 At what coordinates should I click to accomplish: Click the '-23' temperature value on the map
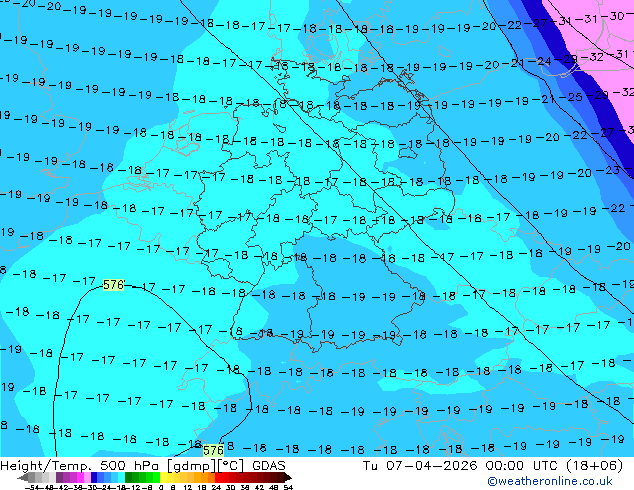pyautogui.click(x=609, y=170)
